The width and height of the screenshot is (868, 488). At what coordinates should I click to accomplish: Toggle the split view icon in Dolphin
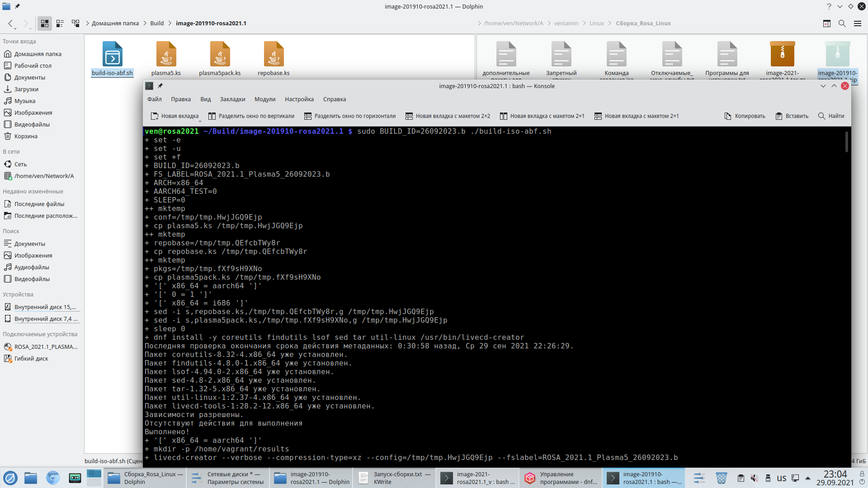tap(826, 23)
